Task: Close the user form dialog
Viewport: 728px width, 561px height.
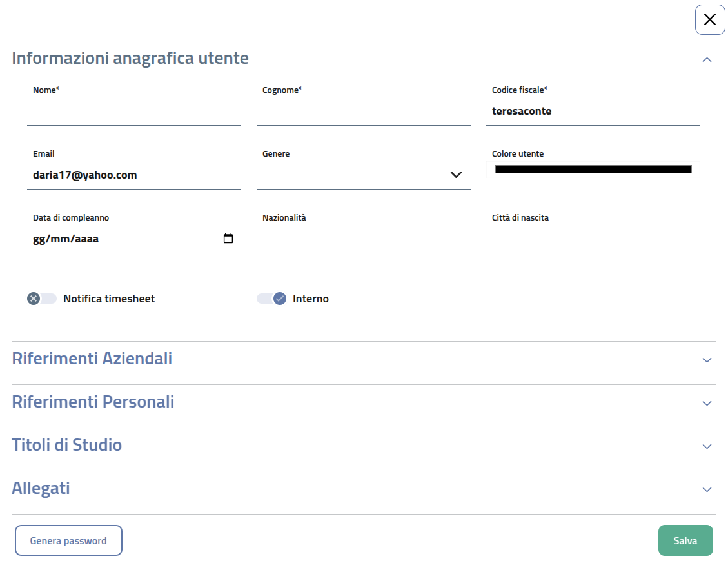Action: (x=710, y=19)
